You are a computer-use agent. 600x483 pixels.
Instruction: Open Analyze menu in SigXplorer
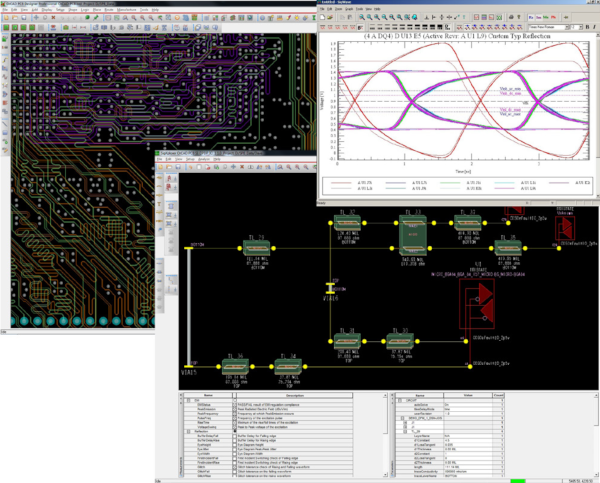(x=204, y=159)
